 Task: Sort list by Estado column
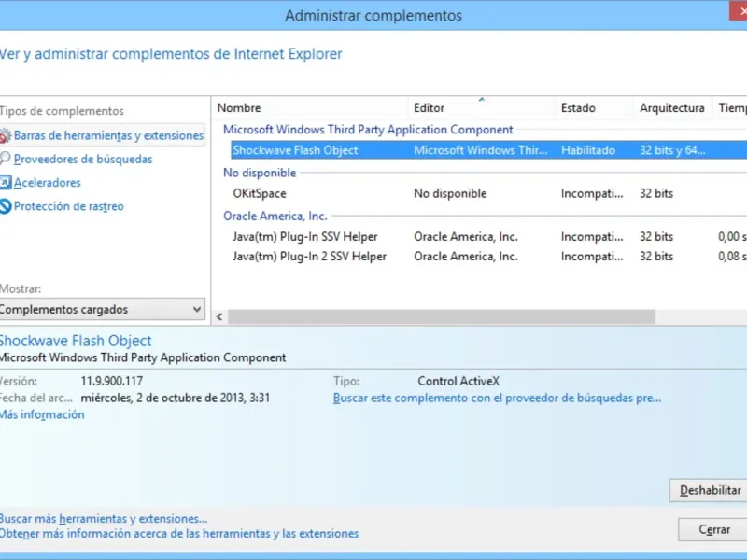click(578, 108)
